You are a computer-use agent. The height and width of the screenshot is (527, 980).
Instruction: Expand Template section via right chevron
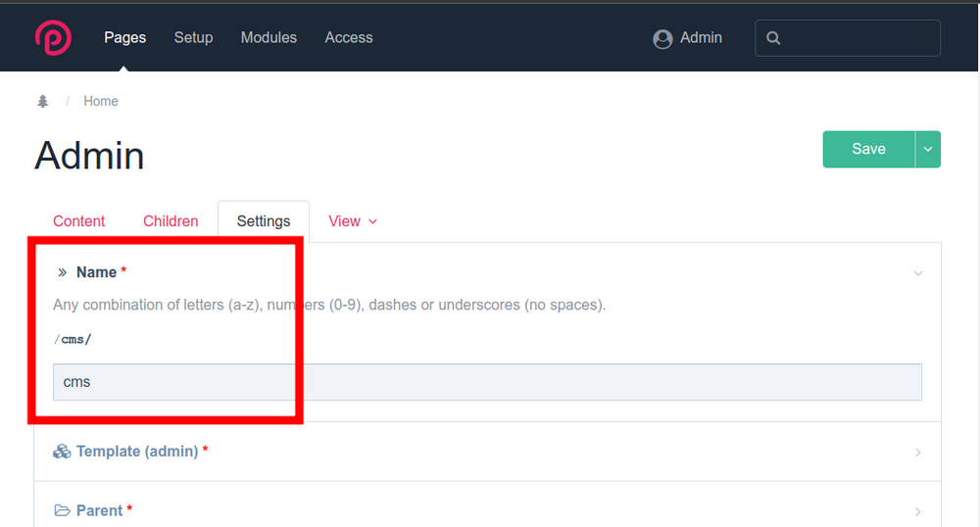[x=918, y=453]
